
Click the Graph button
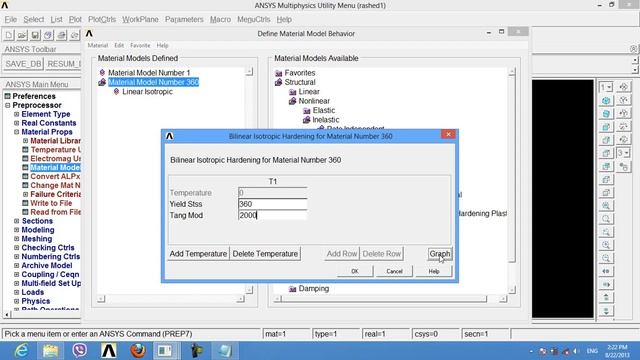[440, 254]
